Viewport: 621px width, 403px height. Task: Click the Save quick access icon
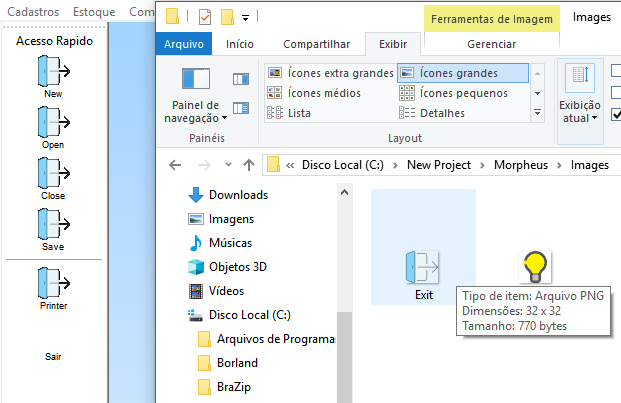coord(54,224)
